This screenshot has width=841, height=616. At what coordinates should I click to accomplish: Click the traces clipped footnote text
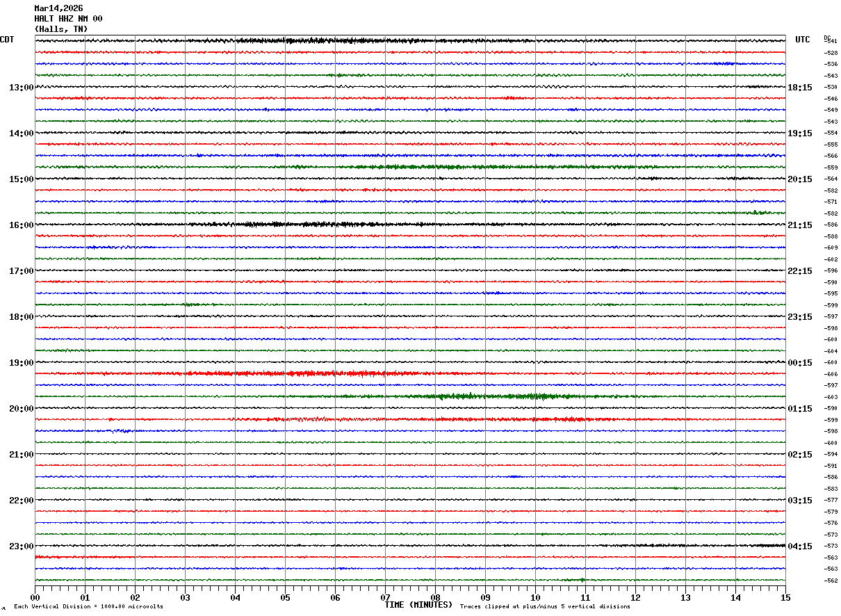point(545,607)
